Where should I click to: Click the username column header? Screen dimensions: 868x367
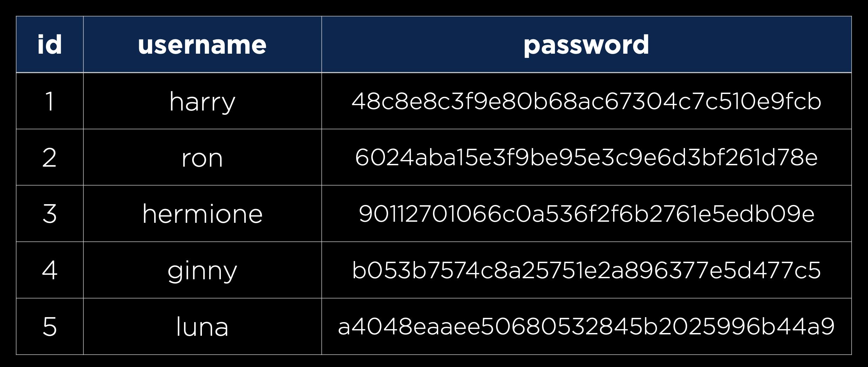202,45
